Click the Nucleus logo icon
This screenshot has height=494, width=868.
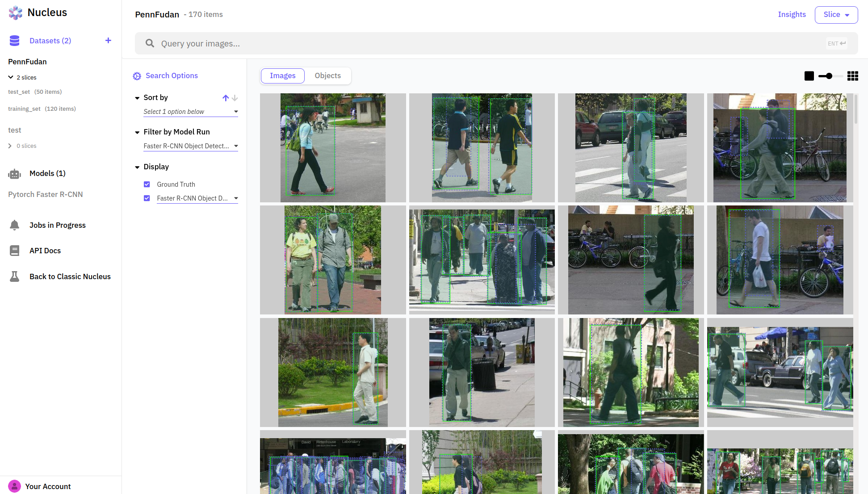tap(15, 13)
